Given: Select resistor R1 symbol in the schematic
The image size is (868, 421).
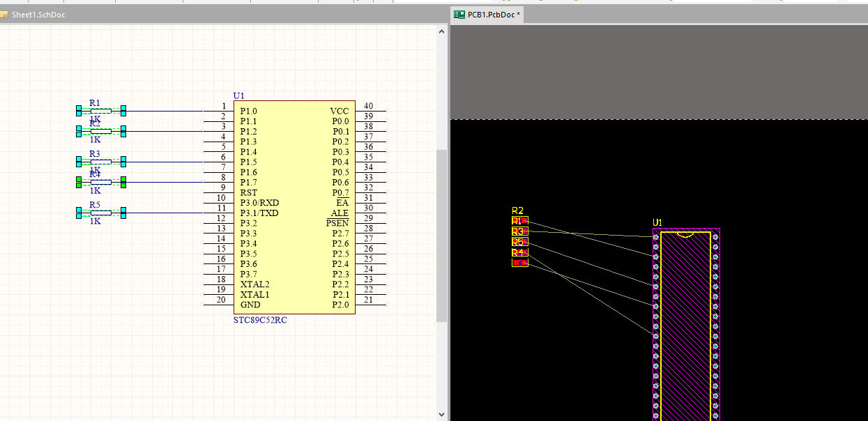Looking at the screenshot, I should [100, 111].
